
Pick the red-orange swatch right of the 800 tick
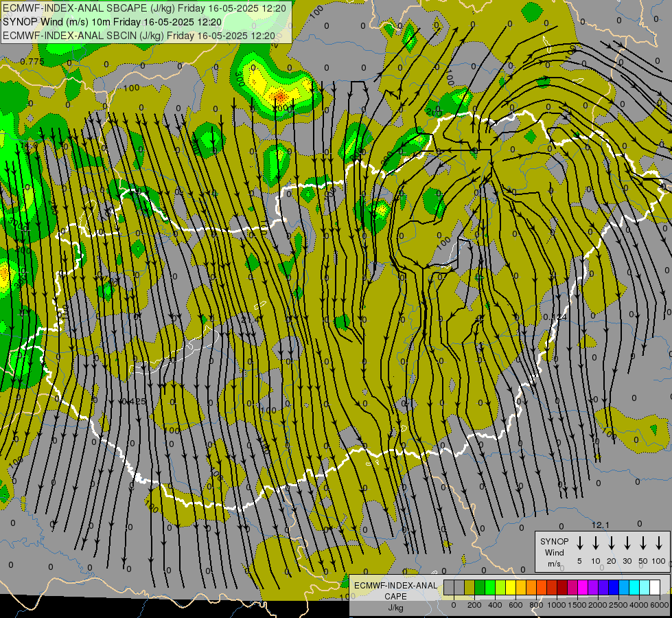pyautogui.click(x=542, y=588)
